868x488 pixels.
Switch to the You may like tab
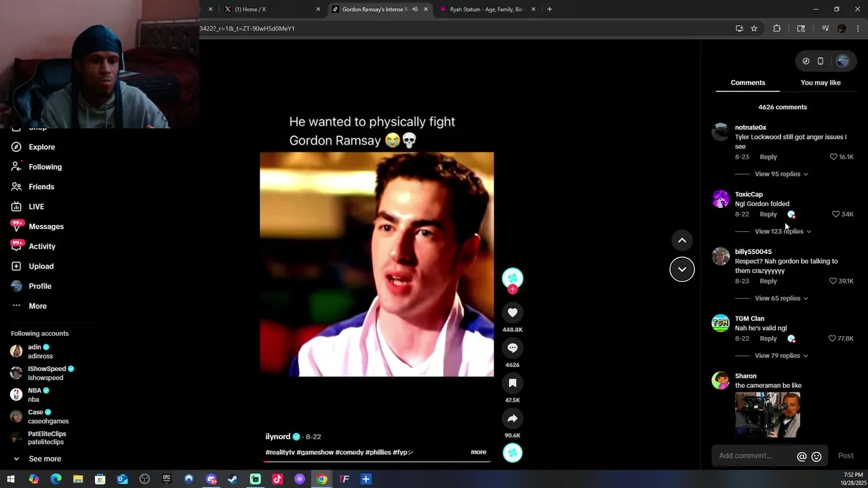pos(821,83)
